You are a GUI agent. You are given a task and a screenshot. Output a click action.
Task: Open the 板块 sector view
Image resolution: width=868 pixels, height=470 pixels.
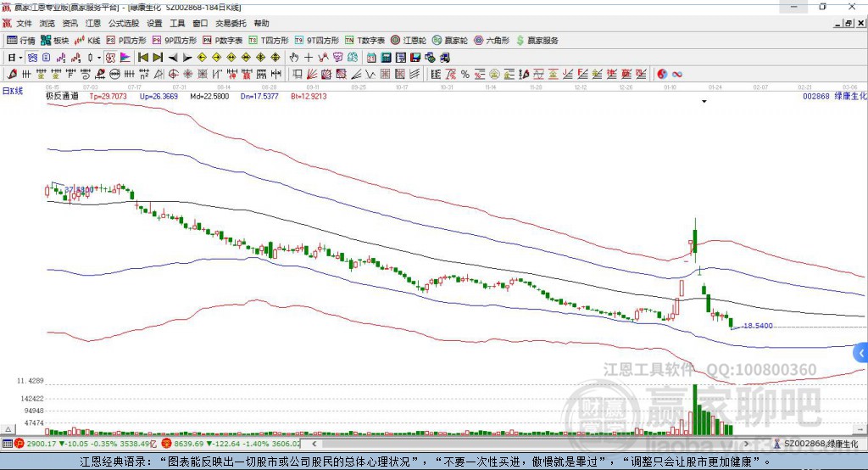[55, 41]
